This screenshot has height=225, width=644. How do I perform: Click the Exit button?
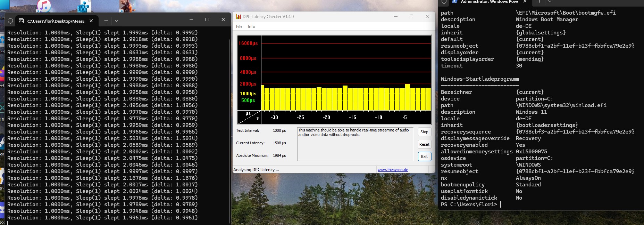424,156
